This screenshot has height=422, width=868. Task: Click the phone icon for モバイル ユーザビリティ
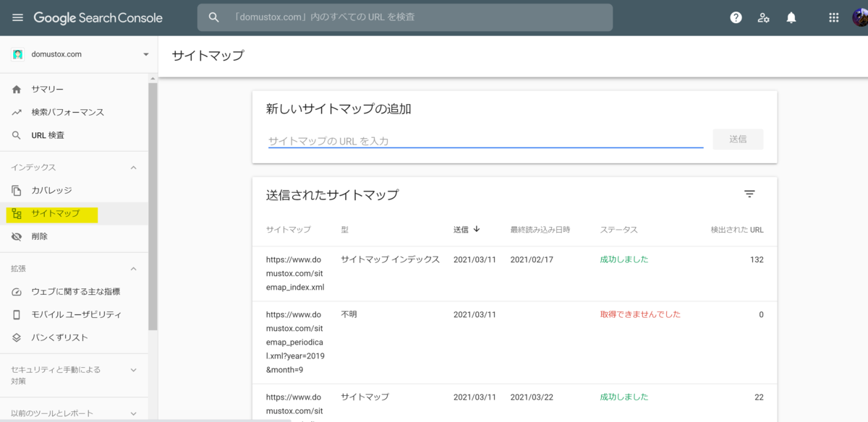(x=17, y=314)
